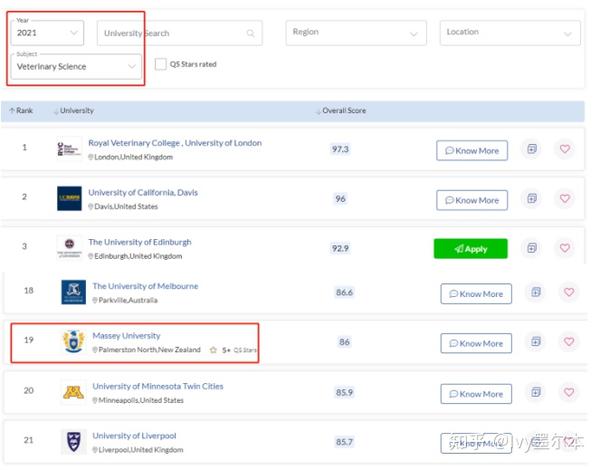Favorite University of Melbourne with heart icon

[569, 292]
